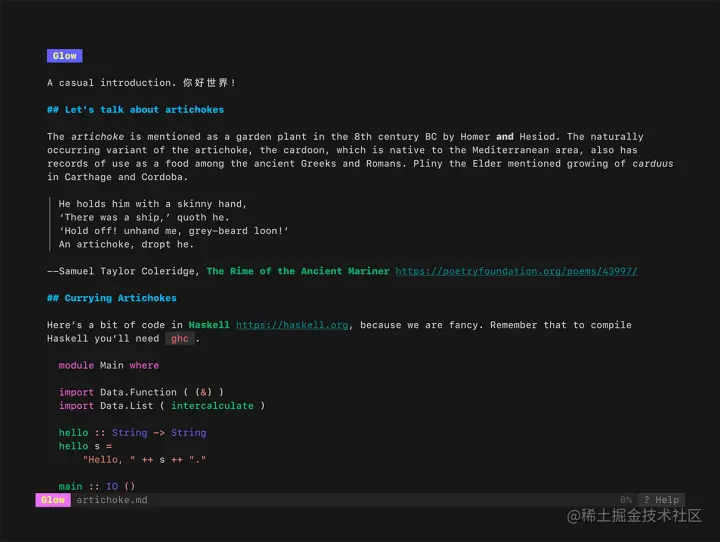Click the italic word 'artichoke' in paragraph

(97, 136)
